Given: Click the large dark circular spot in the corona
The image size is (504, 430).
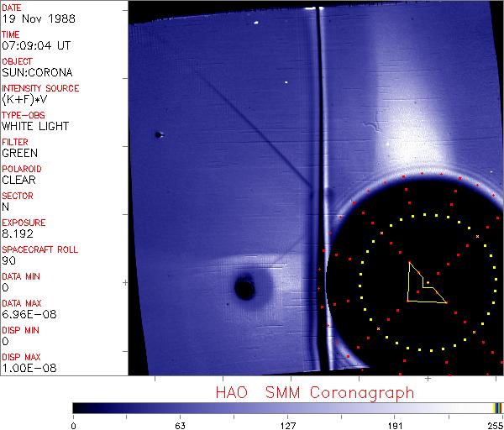Looking at the screenshot, I should pyautogui.click(x=244, y=289).
